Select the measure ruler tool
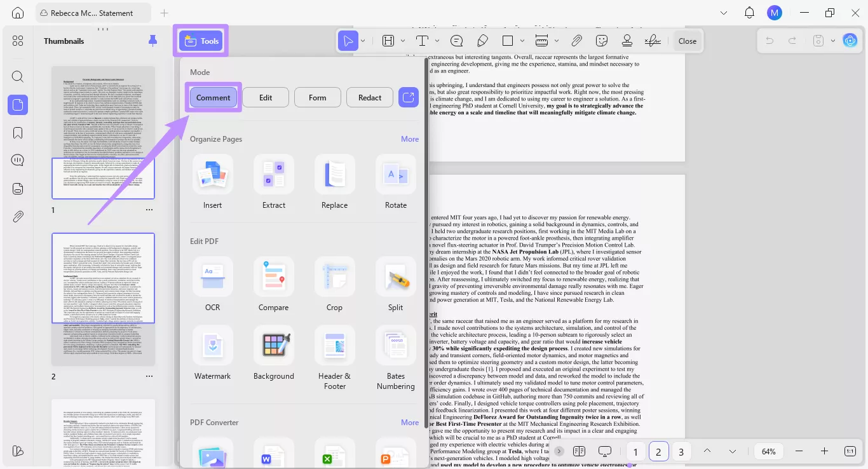The width and height of the screenshot is (868, 469). click(541, 41)
